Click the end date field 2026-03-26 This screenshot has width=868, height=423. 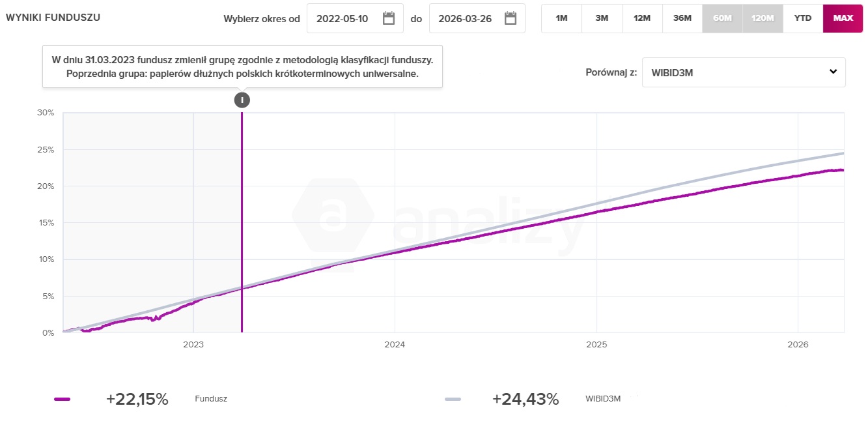465,18
